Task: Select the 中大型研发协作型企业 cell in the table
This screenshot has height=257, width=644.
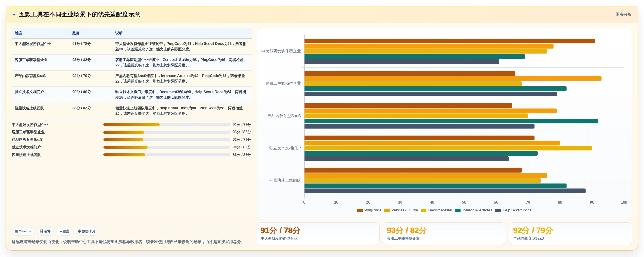Action: (33, 44)
